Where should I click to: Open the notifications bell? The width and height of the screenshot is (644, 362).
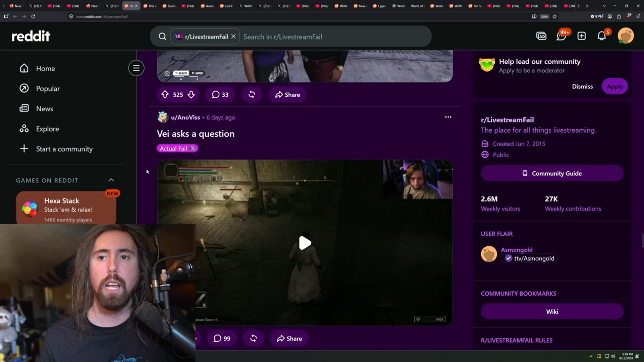click(602, 36)
